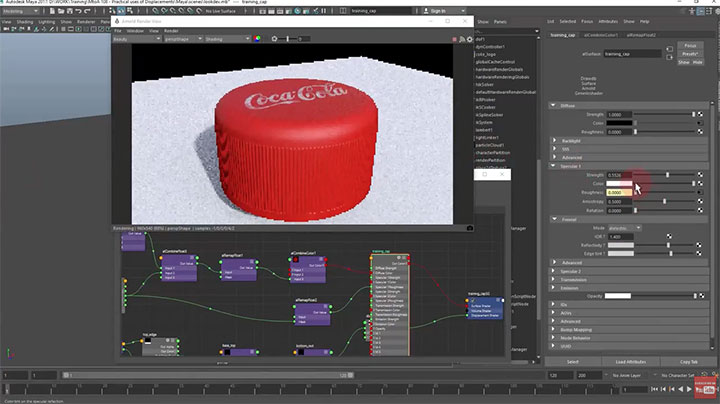Screen dimensions: 720x404
Task: Click the Presets button
Action: (690, 54)
